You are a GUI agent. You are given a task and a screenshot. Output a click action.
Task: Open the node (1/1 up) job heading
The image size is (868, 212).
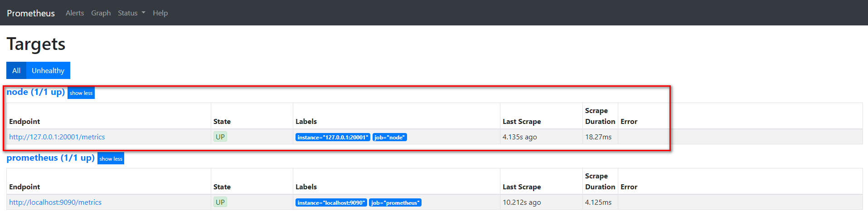[x=35, y=92]
